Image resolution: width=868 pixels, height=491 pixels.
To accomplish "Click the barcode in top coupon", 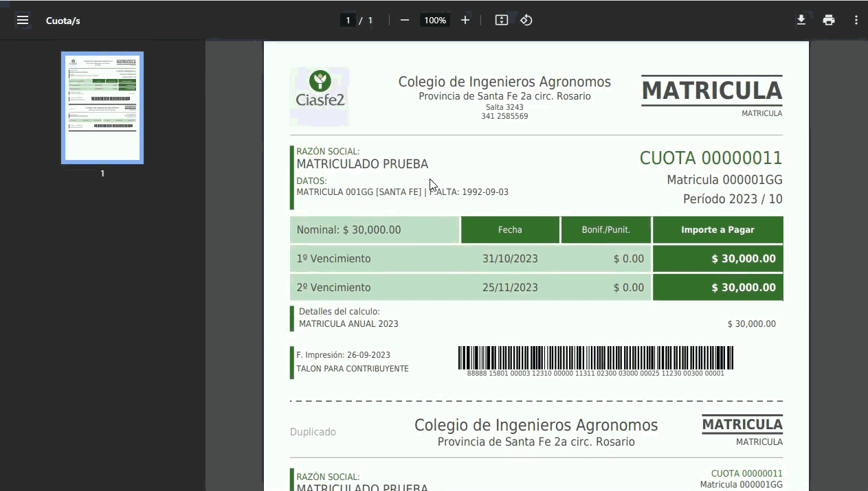I will pos(596,358).
